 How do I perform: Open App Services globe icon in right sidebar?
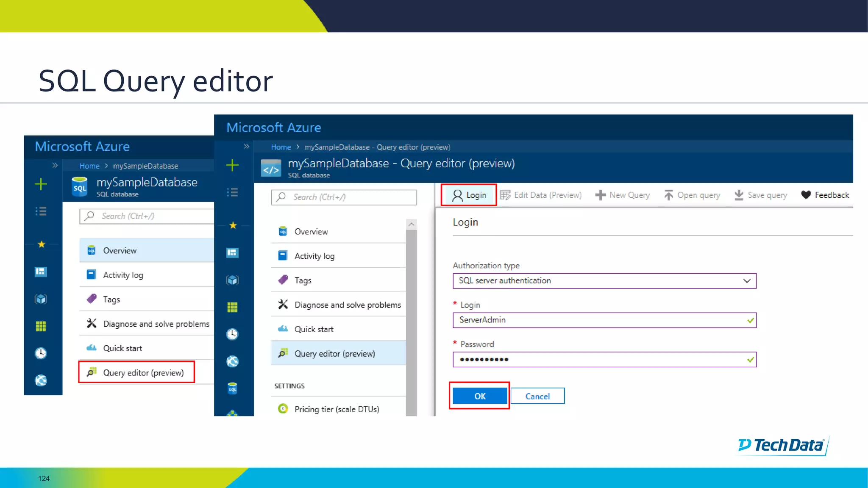coord(232,361)
